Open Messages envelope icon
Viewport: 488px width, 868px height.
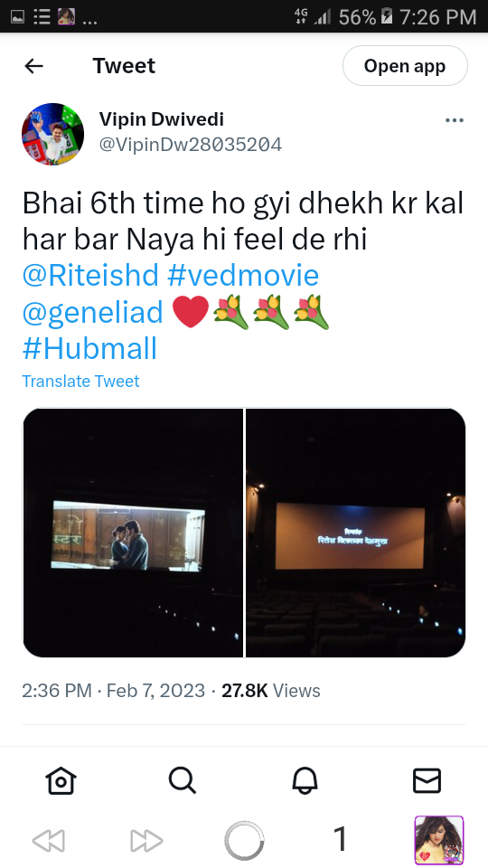point(427,780)
